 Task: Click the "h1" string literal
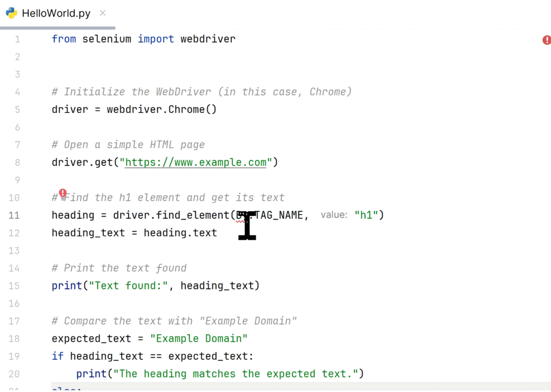click(x=366, y=215)
